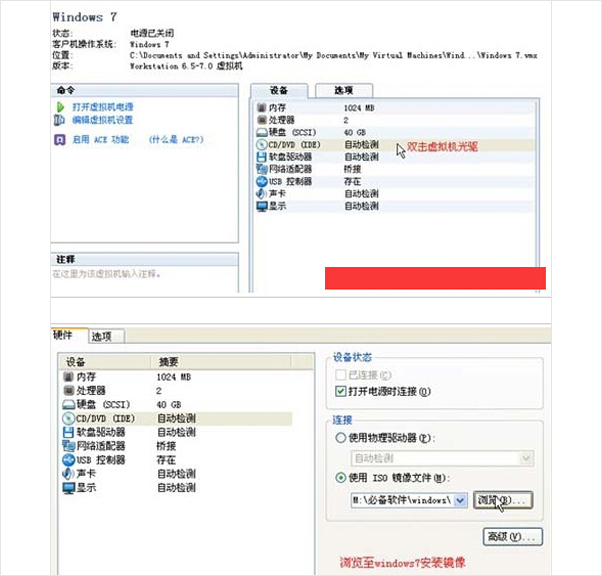Click sound card icon in 硬件 hardware list
Image resolution: width=602 pixels, height=576 pixels.
coord(68,473)
